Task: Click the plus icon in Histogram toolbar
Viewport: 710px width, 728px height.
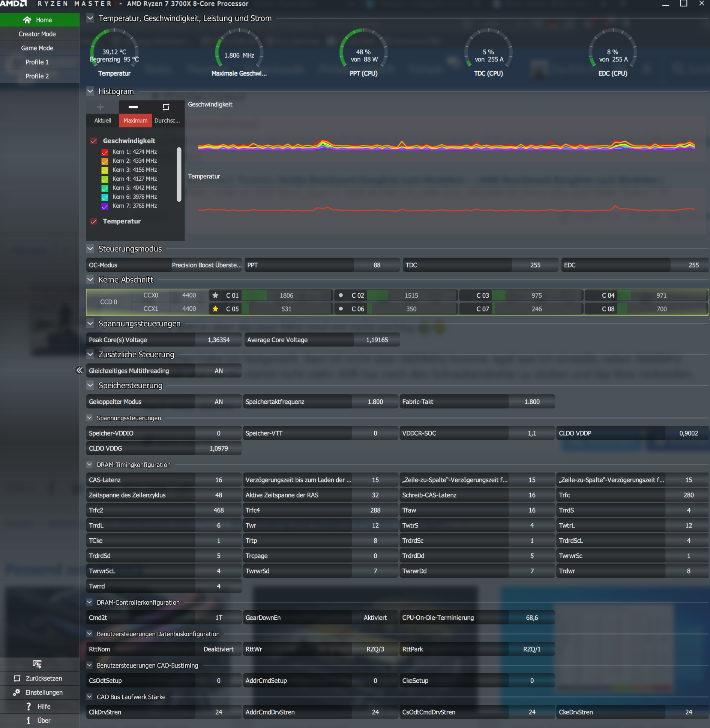Action: [x=100, y=107]
